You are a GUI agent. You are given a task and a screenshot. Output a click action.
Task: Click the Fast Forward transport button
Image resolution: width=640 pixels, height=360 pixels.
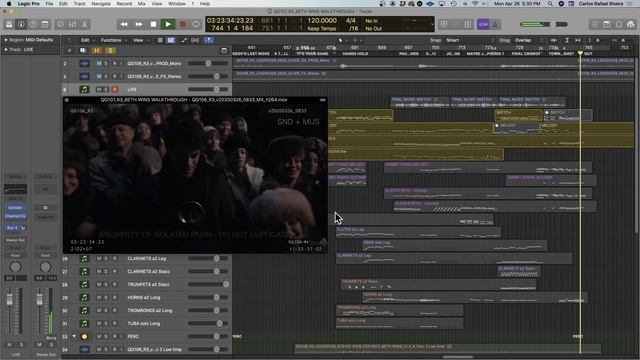point(139,24)
